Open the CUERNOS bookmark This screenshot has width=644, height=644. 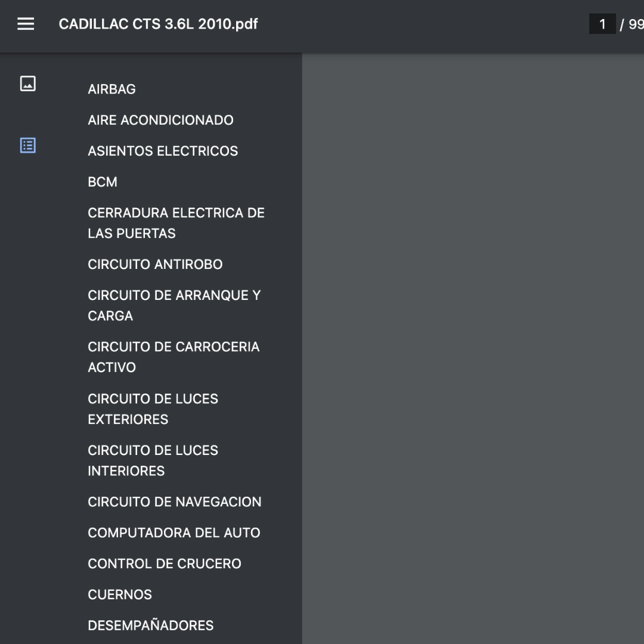(120, 595)
